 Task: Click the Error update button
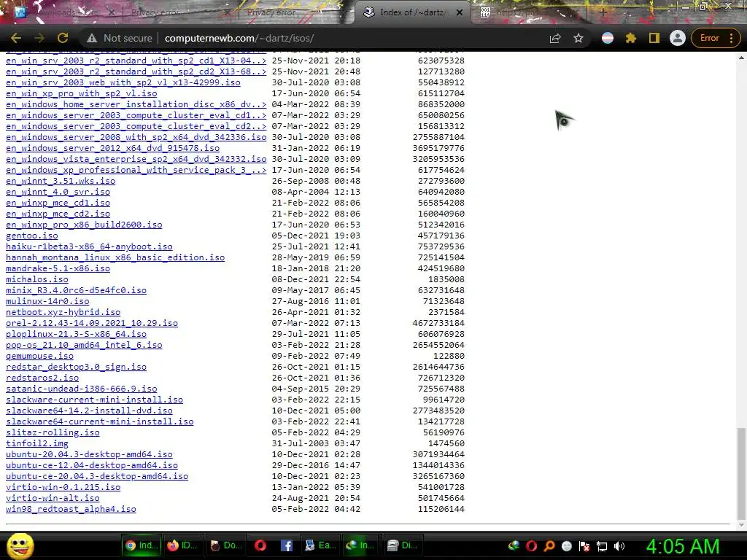709,38
